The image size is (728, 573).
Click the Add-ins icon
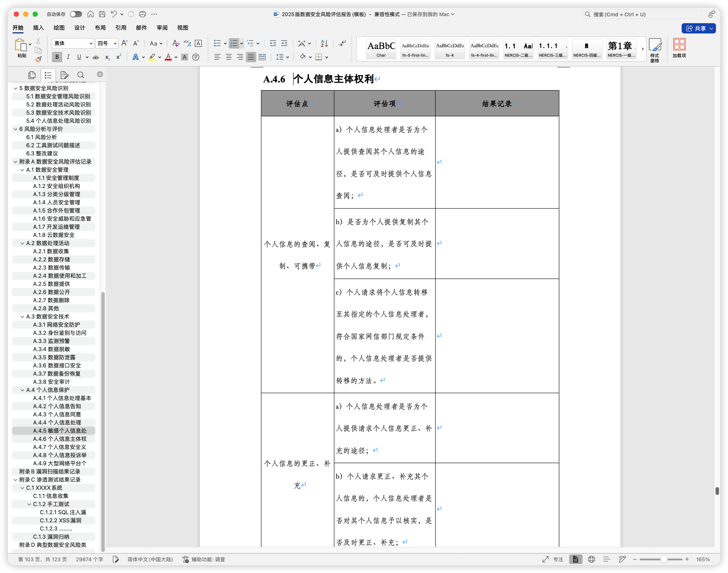[x=679, y=48]
